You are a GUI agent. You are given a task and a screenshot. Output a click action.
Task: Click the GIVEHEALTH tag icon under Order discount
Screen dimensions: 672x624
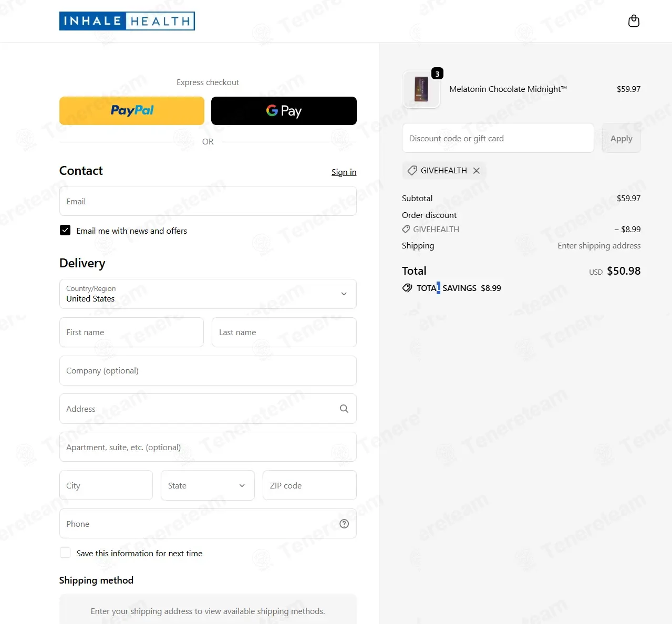pos(406,230)
